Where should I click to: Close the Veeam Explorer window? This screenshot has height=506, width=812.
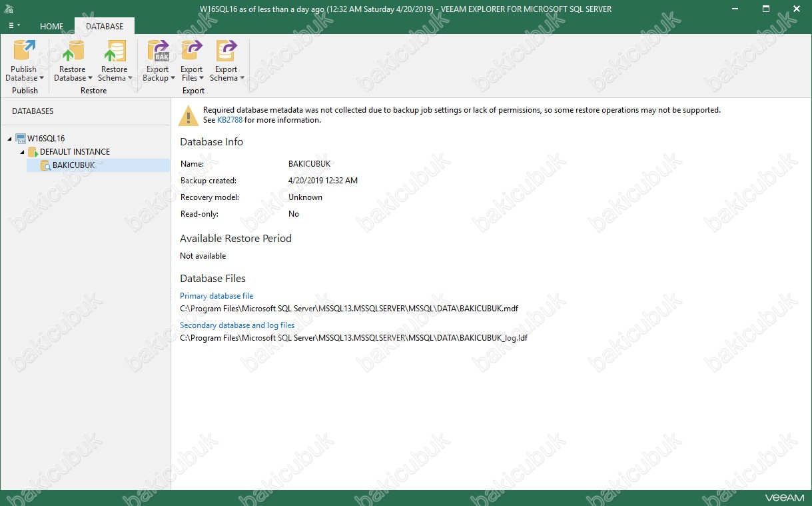tap(797, 9)
